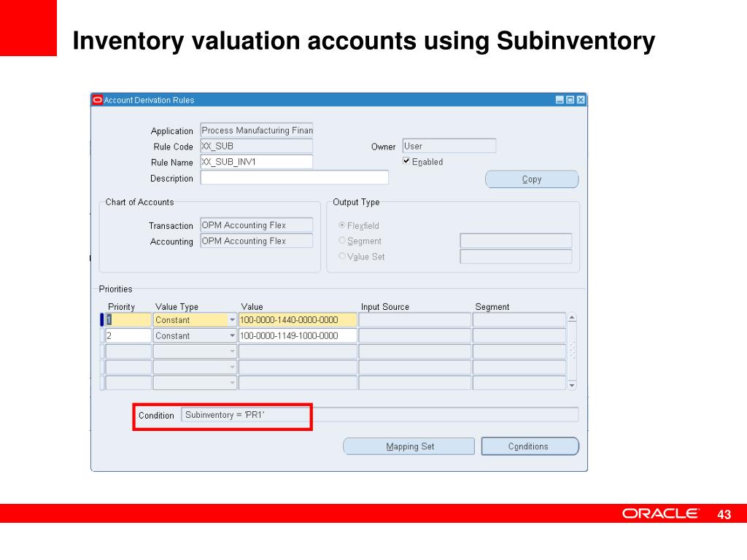Select value 100-0000-1149-1000-0000
The image size is (747, 560).
point(298,335)
